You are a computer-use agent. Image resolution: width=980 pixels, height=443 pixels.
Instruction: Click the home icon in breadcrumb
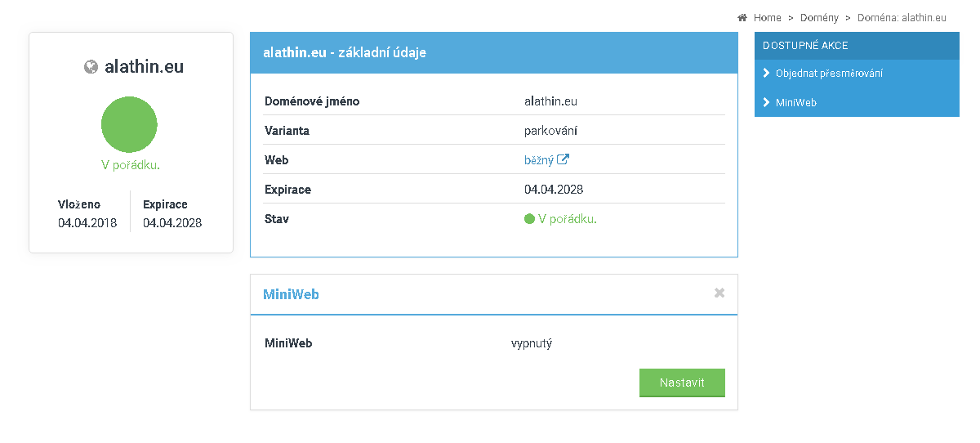point(742,18)
